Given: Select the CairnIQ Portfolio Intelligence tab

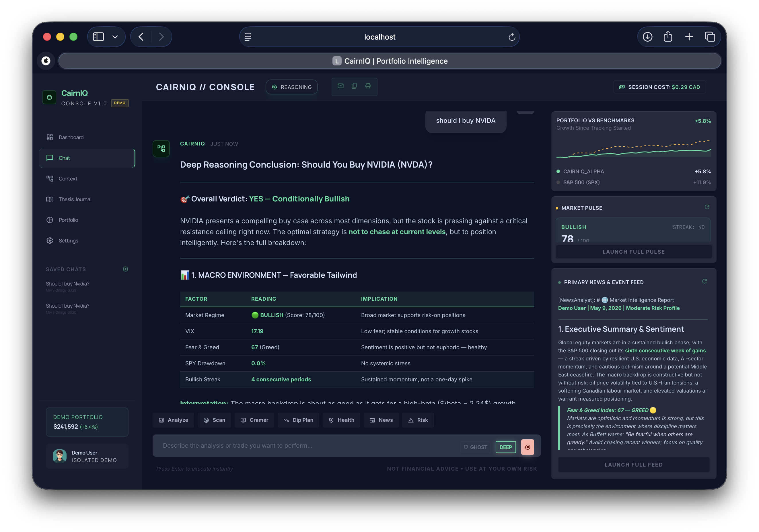Looking at the screenshot, I should (390, 61).
